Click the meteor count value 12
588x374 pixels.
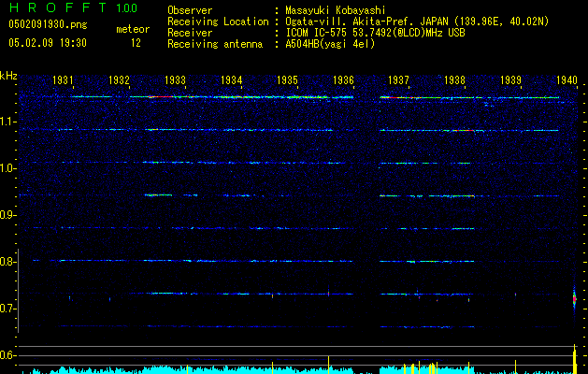(136, 43)
